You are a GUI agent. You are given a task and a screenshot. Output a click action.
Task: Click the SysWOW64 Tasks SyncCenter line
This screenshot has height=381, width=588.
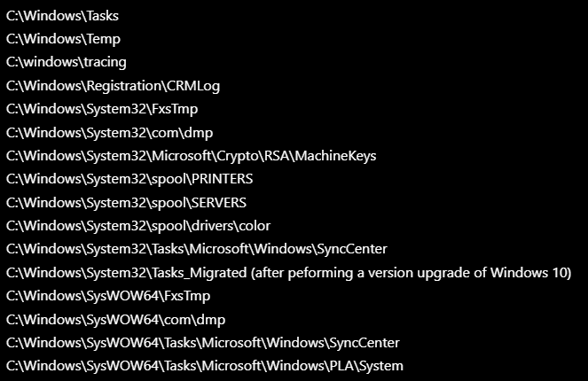tap(203, 343)
